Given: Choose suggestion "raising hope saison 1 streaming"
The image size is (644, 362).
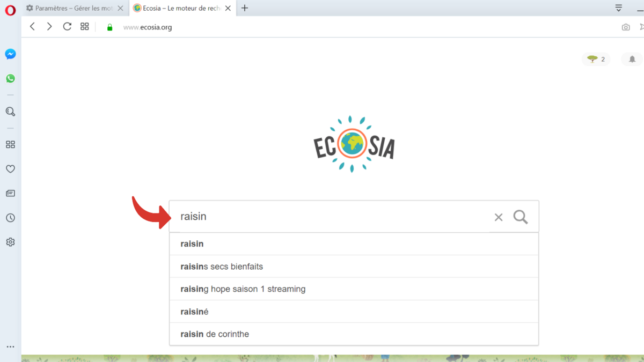Looking at the screenshot, I should tap(354, 289).
